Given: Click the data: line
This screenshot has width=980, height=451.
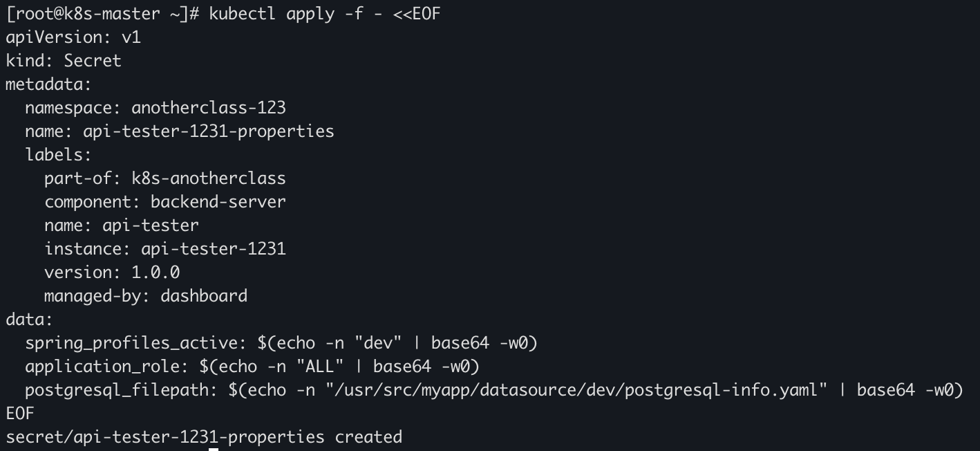Looking at the screenshot, I should point(29,320).
